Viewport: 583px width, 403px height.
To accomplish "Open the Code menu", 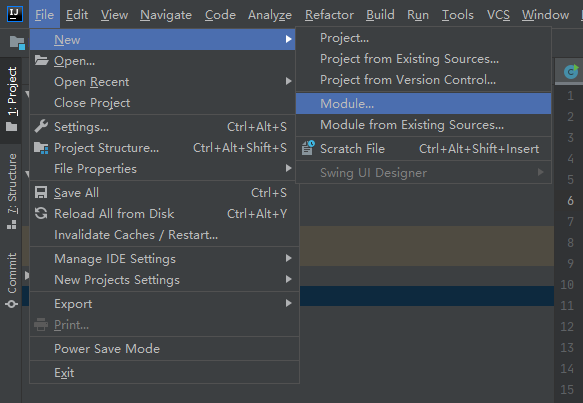I will pos(220,15).
